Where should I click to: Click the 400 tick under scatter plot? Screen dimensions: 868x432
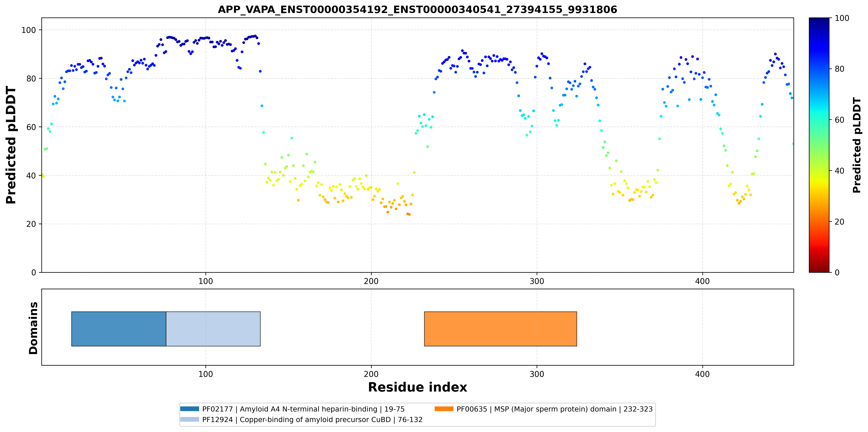pyautogui.click(x=703, y=281)
